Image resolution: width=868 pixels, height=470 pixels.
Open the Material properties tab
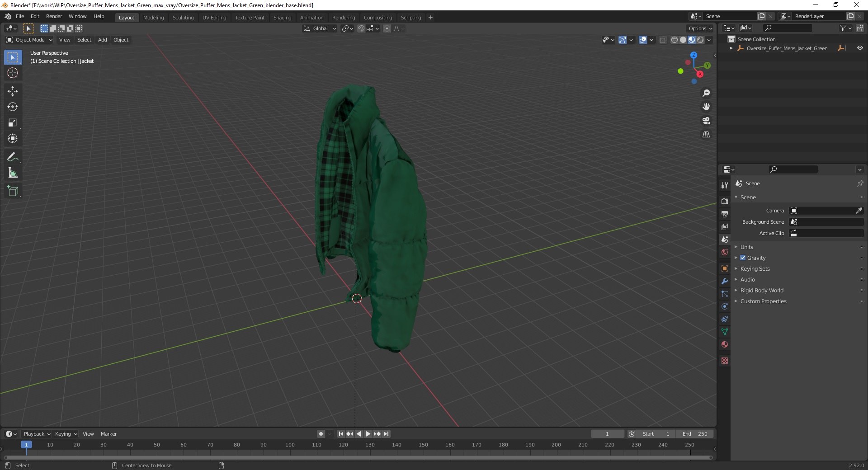(x=725, y=344)
